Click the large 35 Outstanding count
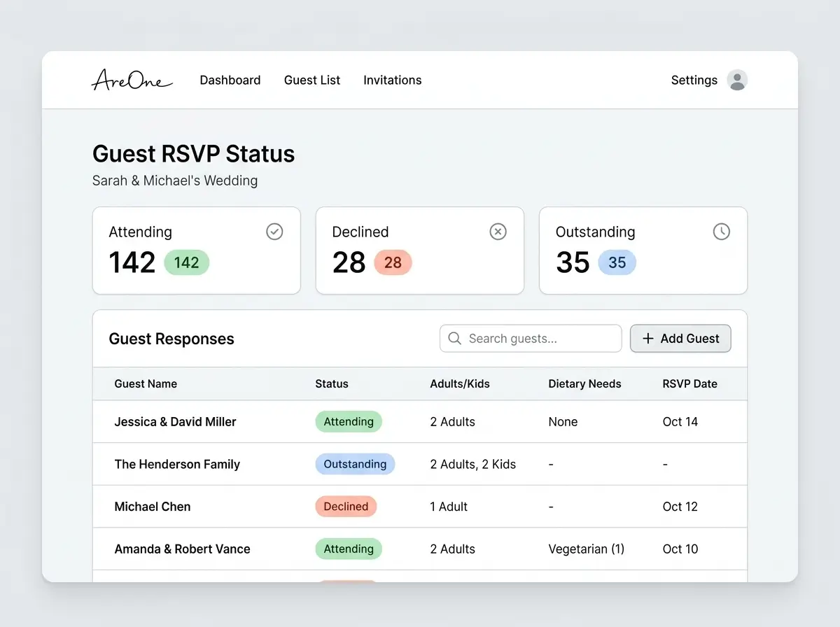Image resolution: width=840 pixels, height=627 pixels. [573, 263]
